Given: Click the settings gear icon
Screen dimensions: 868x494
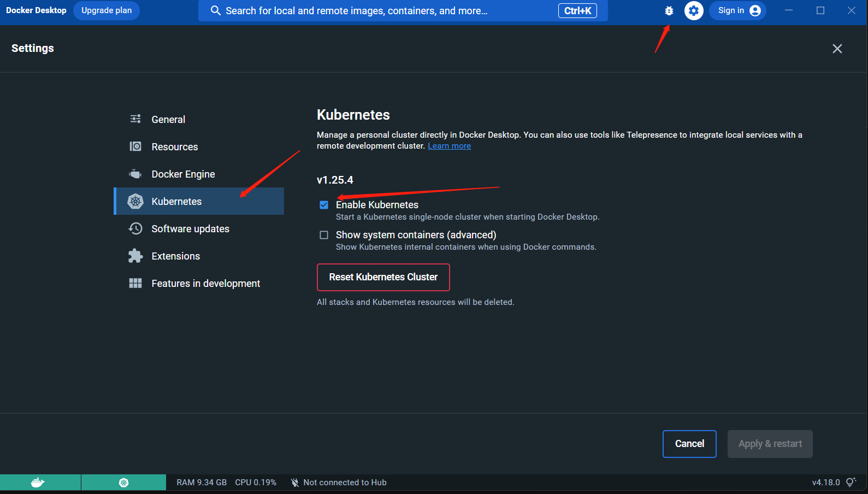Looking at the screenshot, I should point(694,10).
